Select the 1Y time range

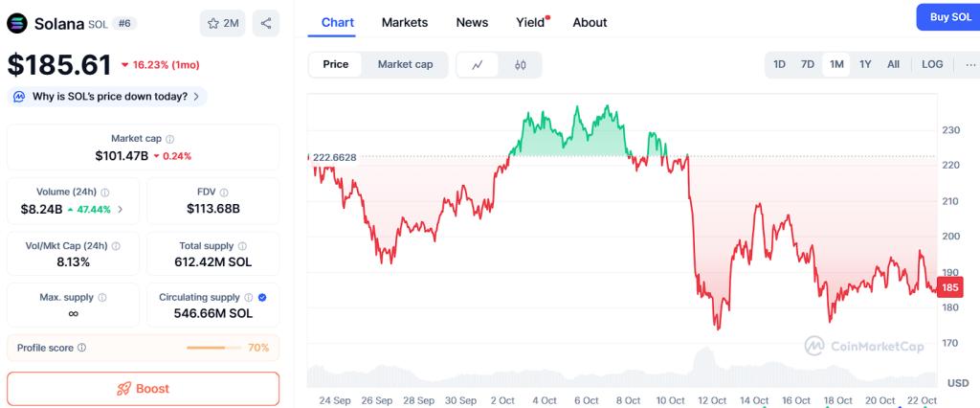865,64
